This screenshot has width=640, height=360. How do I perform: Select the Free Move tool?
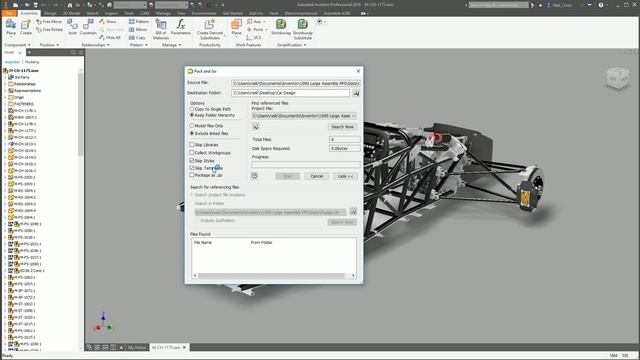click(x=49, y=22)
